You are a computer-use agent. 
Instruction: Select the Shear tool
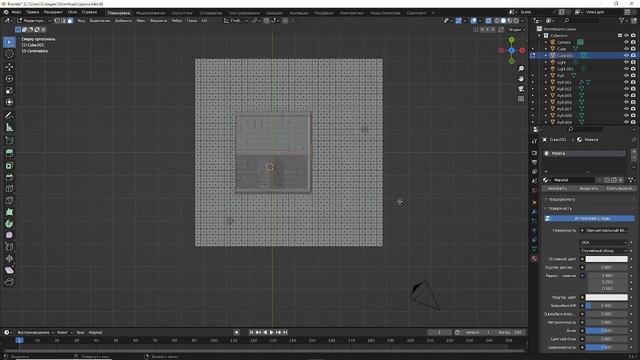coord(9,270)
